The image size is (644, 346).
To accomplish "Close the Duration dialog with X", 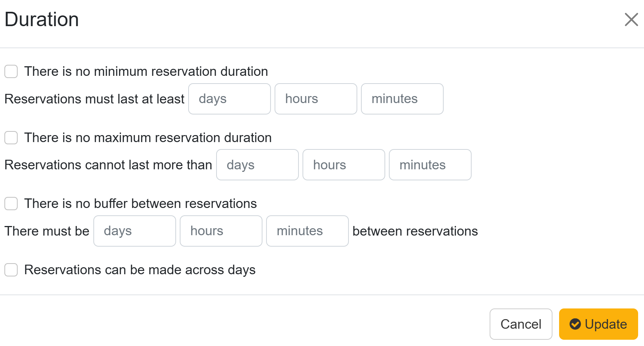I will click(x=631, y=20).
